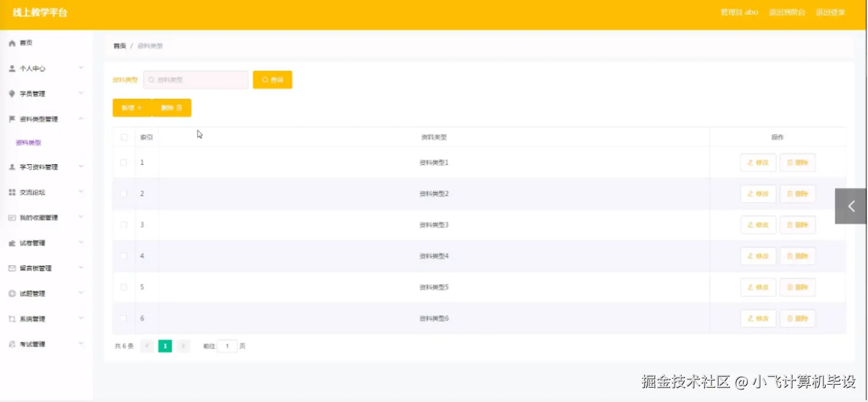Expand 交流论坛 using its chevron
868x402 pixels.
(x=81, y=192)
